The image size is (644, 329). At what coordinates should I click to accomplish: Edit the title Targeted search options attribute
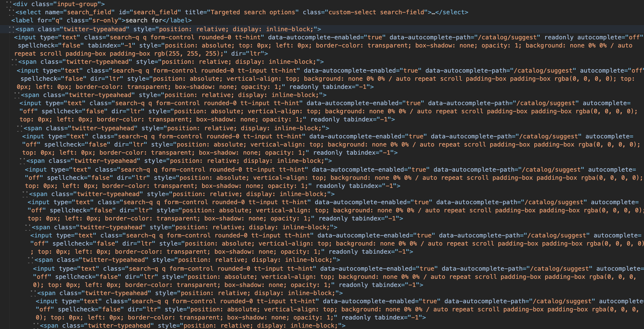point(251,12)
